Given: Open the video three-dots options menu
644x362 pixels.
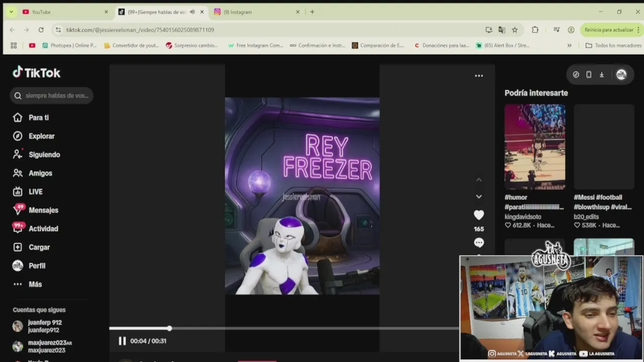Looking at the screenshot, I should coord(479,76).
